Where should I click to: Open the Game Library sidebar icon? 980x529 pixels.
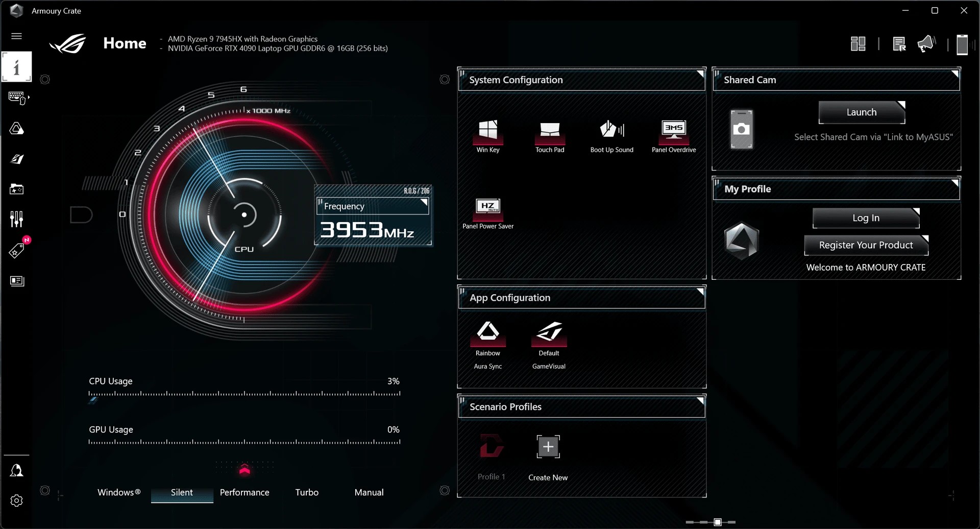click(17, 189)
